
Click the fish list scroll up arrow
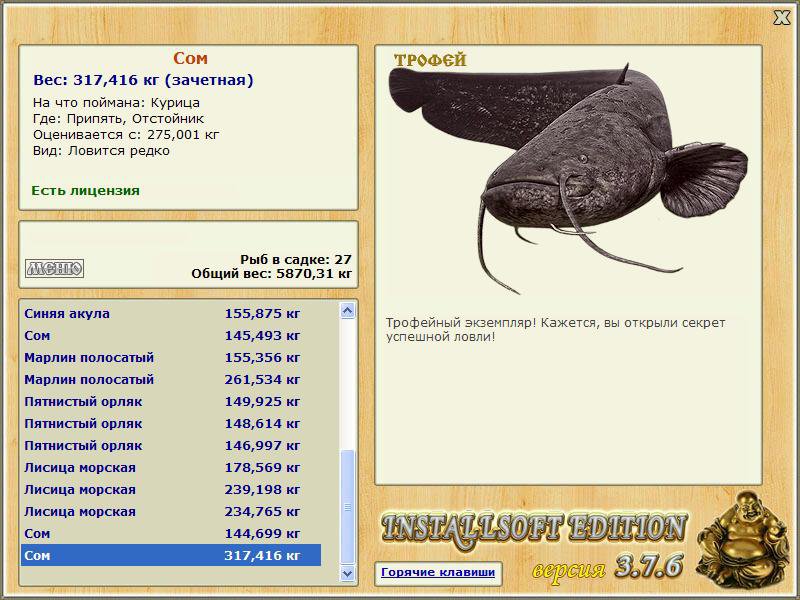coord(347,310)
